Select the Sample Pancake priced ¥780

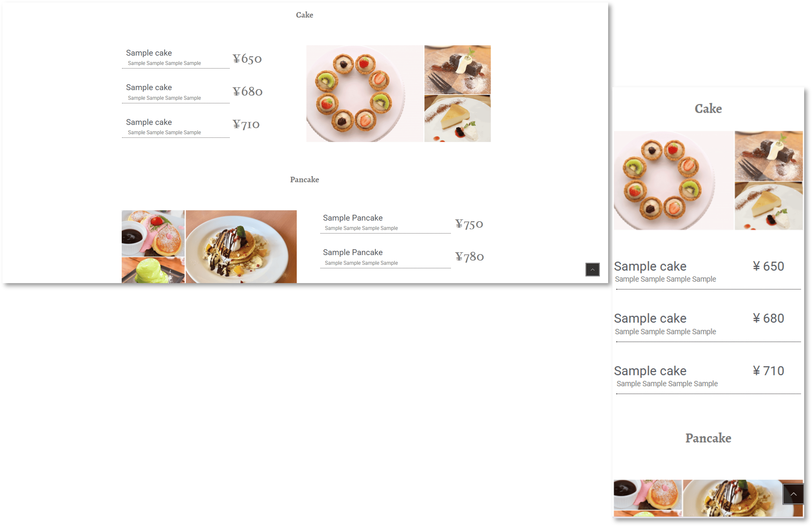402,257
